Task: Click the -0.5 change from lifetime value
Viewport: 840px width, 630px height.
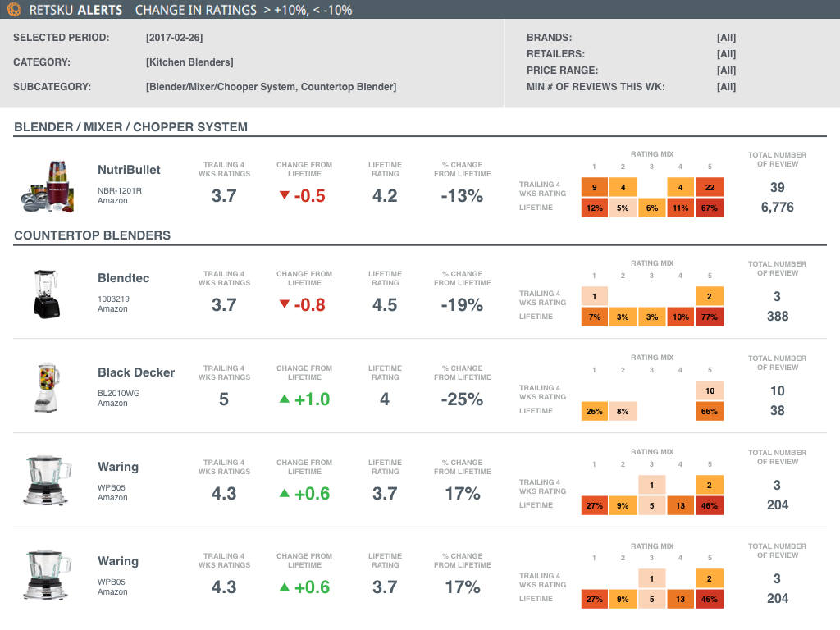Action: (309, 196)
